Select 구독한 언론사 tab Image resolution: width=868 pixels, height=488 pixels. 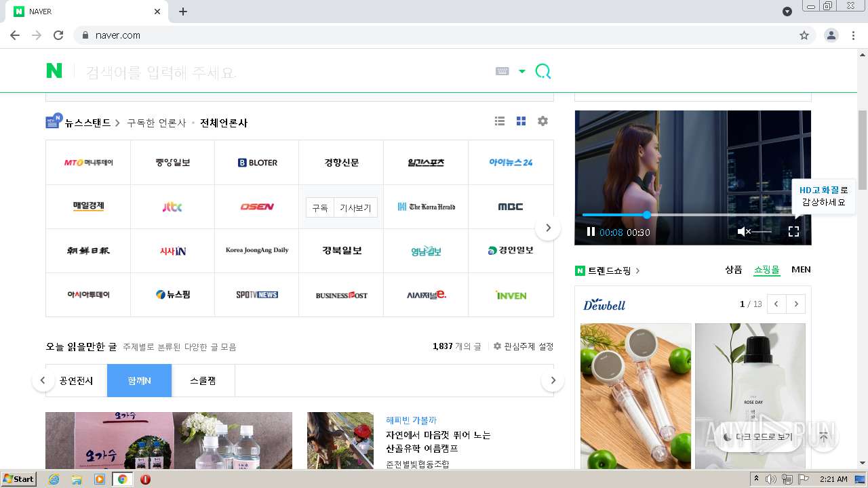tap(157, 123)
